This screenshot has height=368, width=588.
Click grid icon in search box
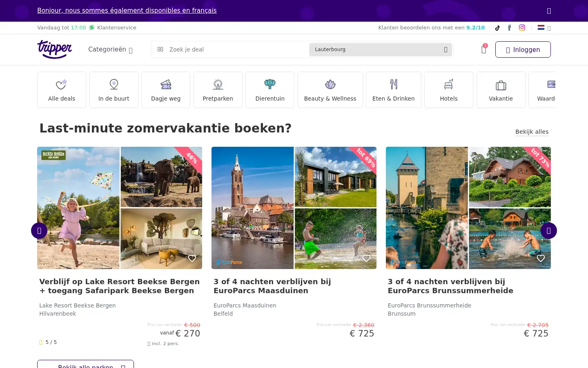(160, 49)
